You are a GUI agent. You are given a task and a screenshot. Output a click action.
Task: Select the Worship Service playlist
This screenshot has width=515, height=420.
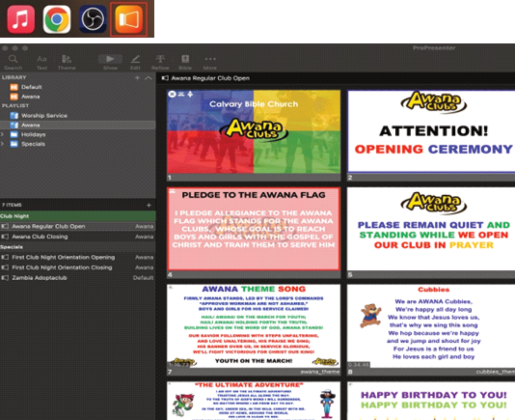78,115
